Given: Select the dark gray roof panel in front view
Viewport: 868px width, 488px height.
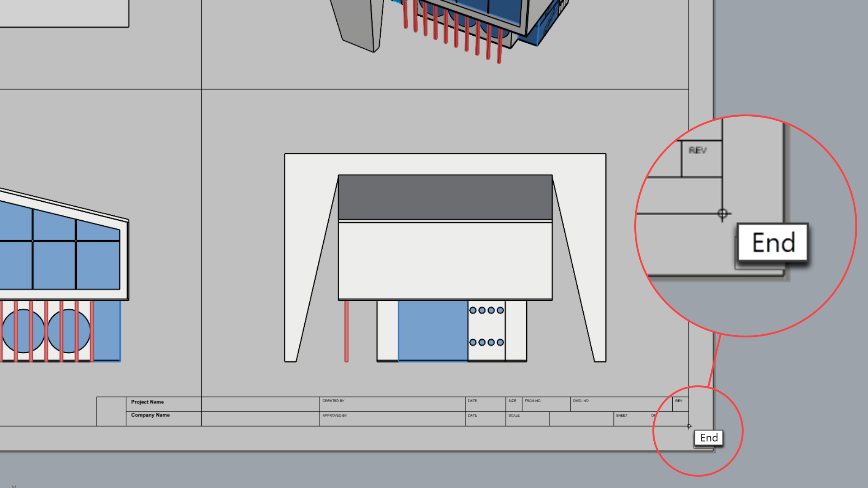Looking at the screenshot, I should pyautogui.click(x=445, y=197).
